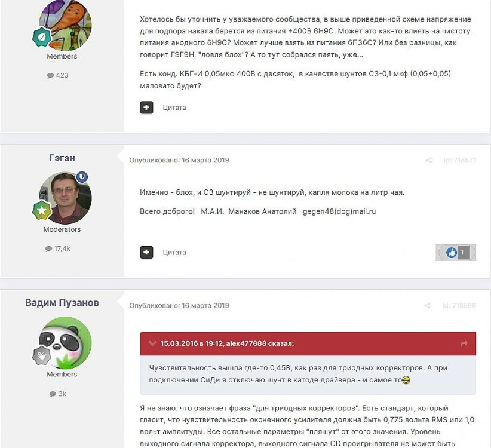This screenshot has height=448, width=491.
Task: Click the Гэгэн profile photo thumbnail
Action: coord(65,198)
